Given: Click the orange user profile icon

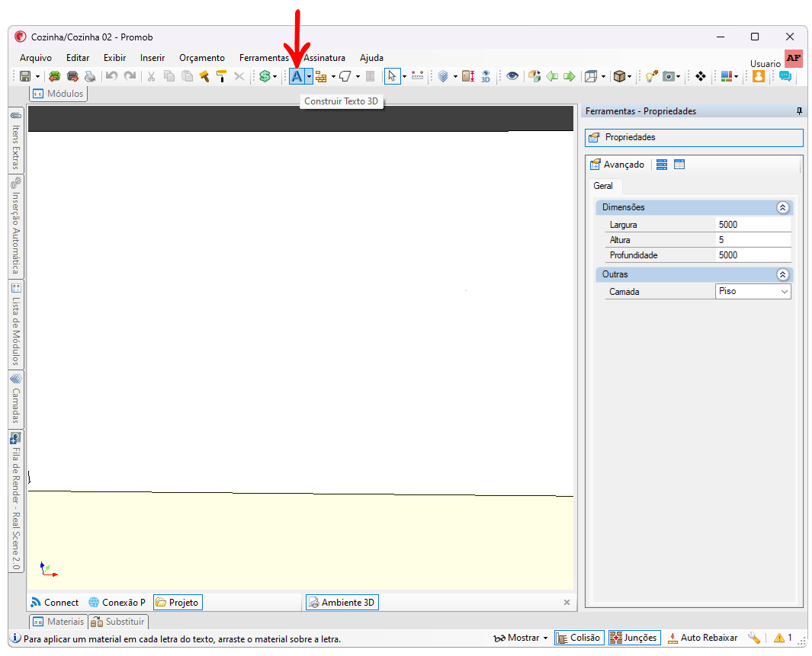Looking at the screenshot, I should [x=759, y=76].
